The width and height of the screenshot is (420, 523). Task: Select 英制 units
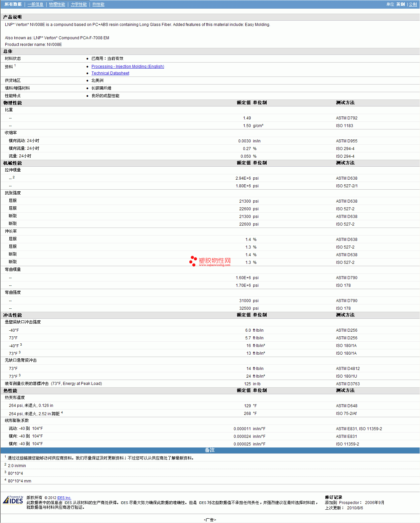[400, 4]
